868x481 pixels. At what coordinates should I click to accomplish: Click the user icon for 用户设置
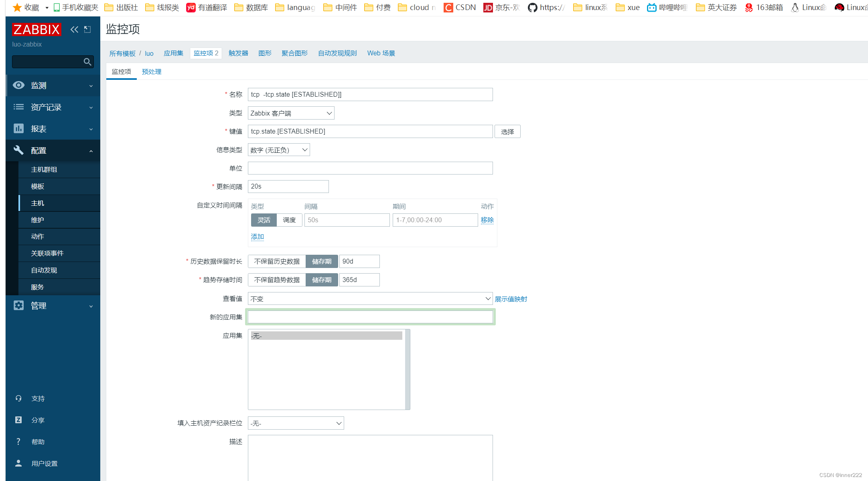point(18,463)
